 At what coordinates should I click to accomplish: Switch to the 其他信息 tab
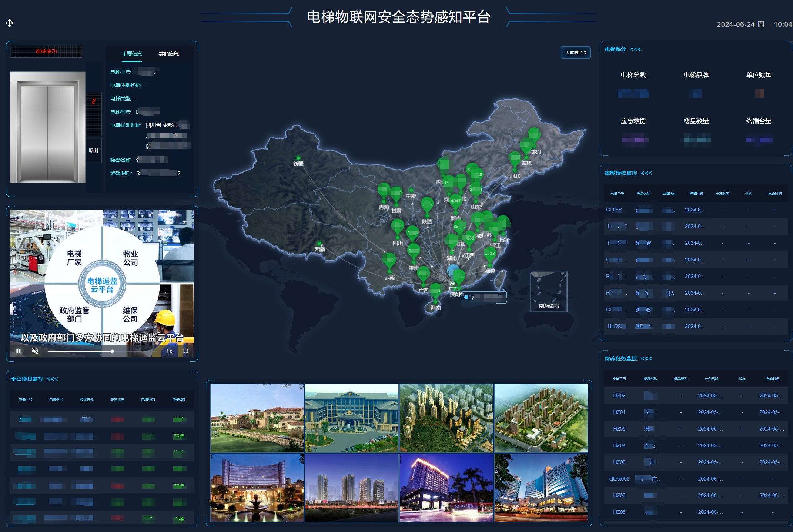(x=168, y=53)
